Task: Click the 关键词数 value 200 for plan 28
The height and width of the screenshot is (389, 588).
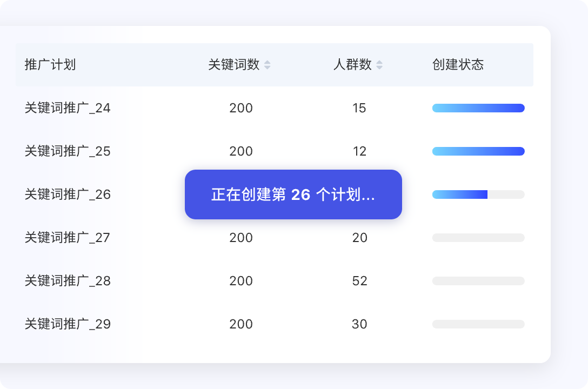Action: pos(241,281)
